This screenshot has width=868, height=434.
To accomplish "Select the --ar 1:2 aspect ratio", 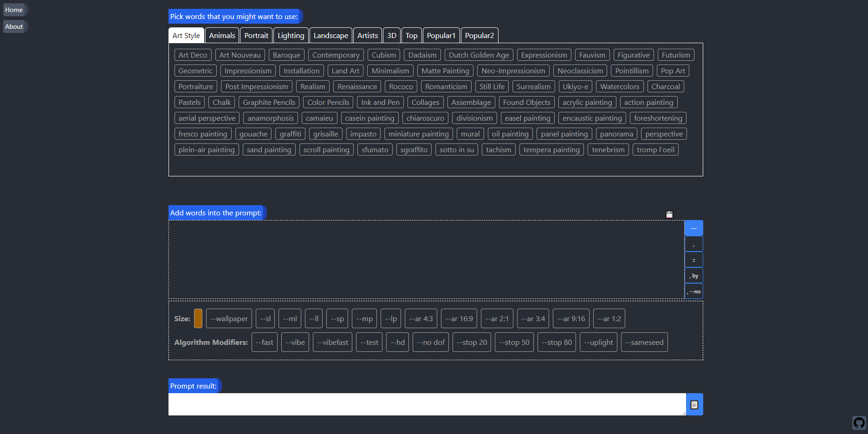I will [609, 318].
